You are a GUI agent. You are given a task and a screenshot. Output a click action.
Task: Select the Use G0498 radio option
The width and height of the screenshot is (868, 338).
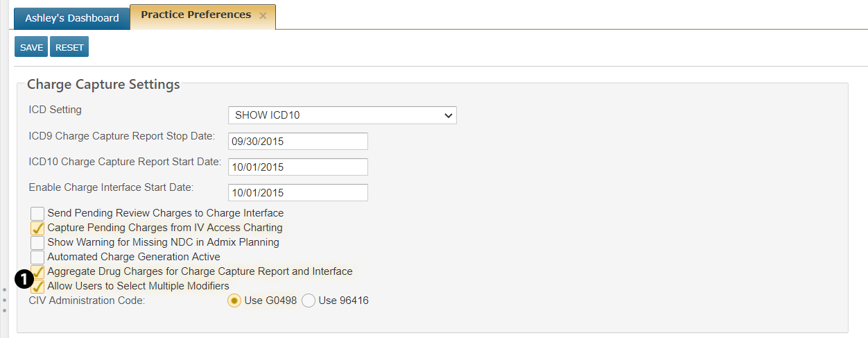[235, 301]
